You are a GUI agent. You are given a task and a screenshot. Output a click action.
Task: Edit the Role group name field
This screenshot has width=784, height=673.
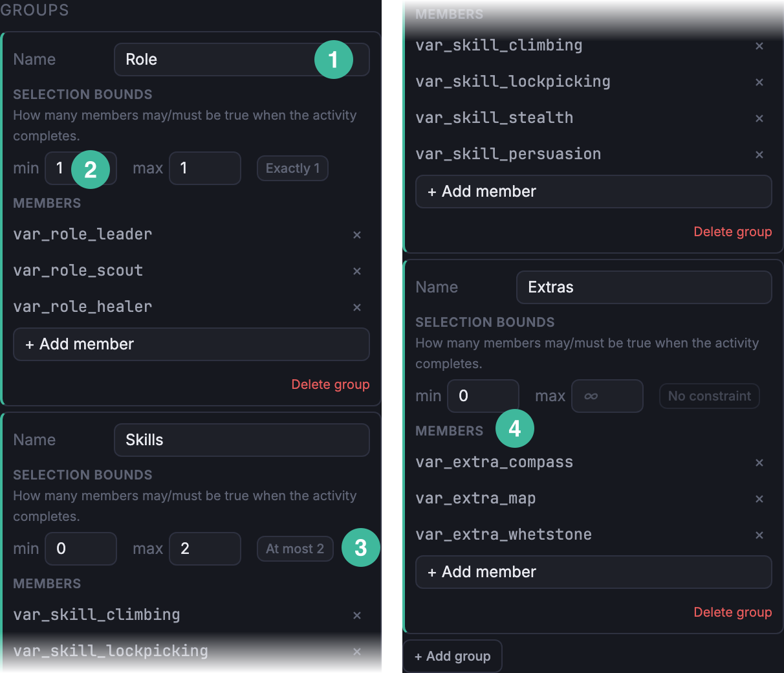(x=242, y=60)
